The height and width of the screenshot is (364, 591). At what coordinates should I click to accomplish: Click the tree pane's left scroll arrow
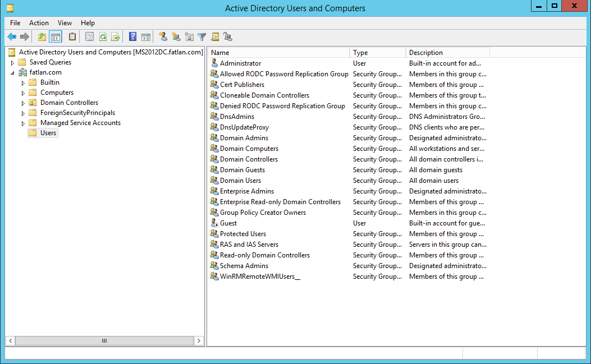[11, 340]
